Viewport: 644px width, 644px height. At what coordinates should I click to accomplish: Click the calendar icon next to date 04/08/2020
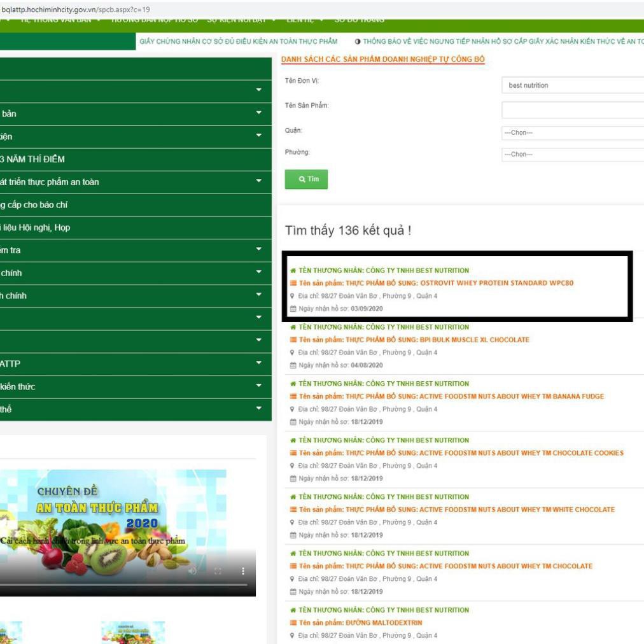(x=293, y=365)
